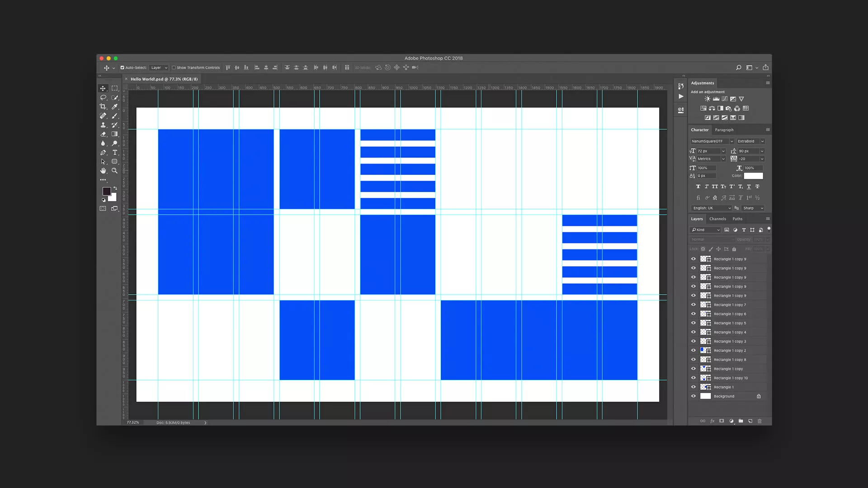Open the Adjustments panel options menu

tap(768, 83)
